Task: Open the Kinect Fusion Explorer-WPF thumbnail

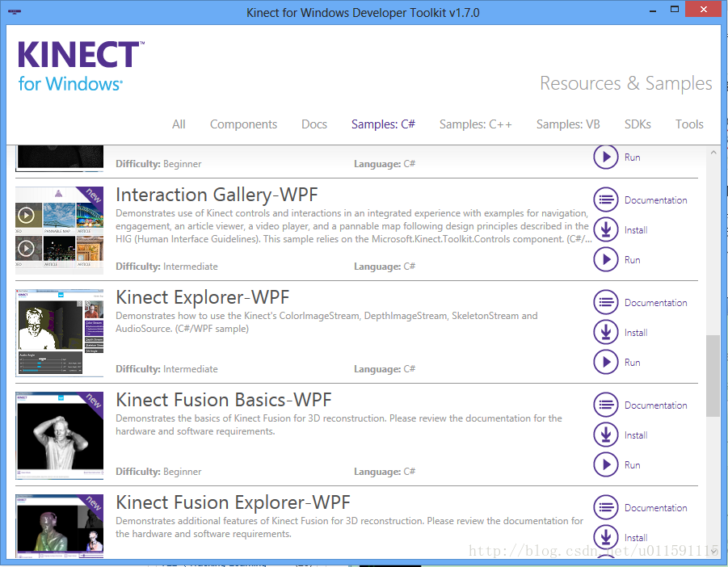Action: (x=60, y=526)
